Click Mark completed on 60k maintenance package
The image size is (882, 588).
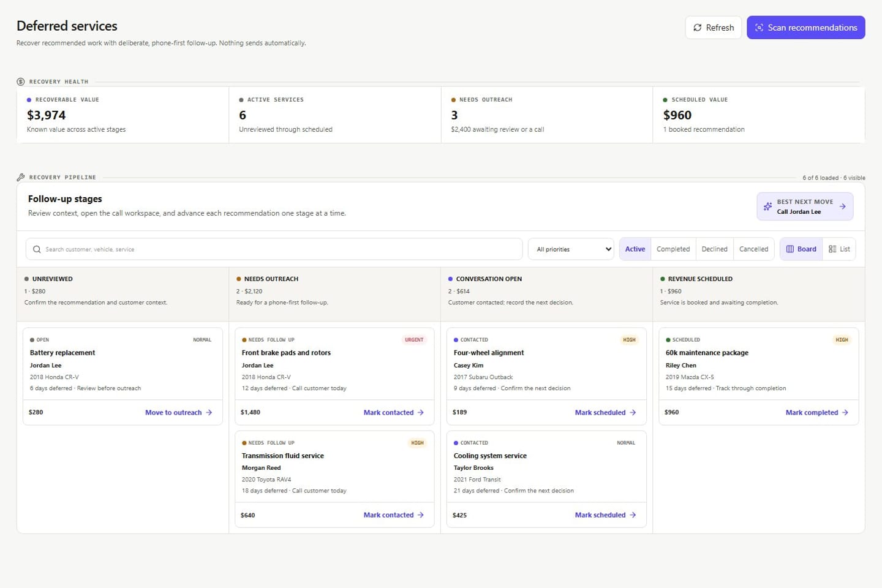(x=817, y=412)
